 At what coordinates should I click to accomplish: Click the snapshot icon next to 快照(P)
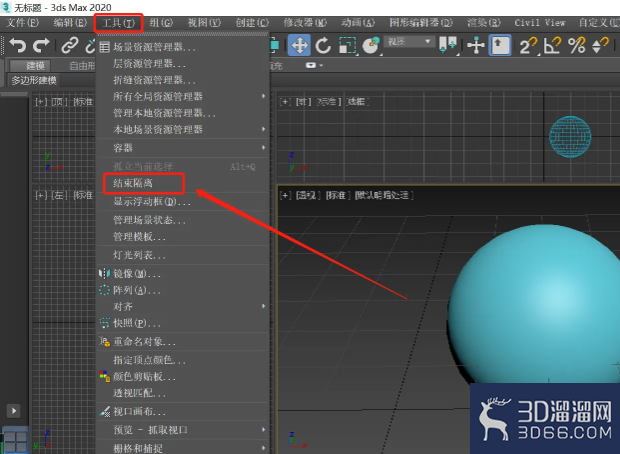[104, 323]
